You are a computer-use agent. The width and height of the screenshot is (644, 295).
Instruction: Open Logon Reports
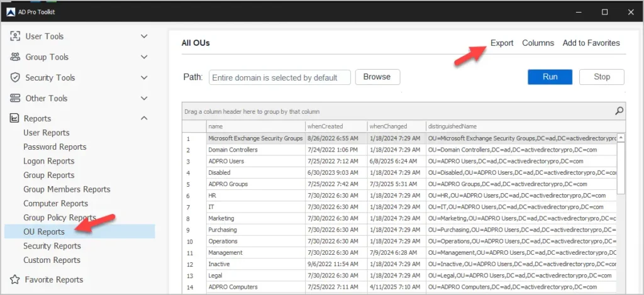point(49,161)
